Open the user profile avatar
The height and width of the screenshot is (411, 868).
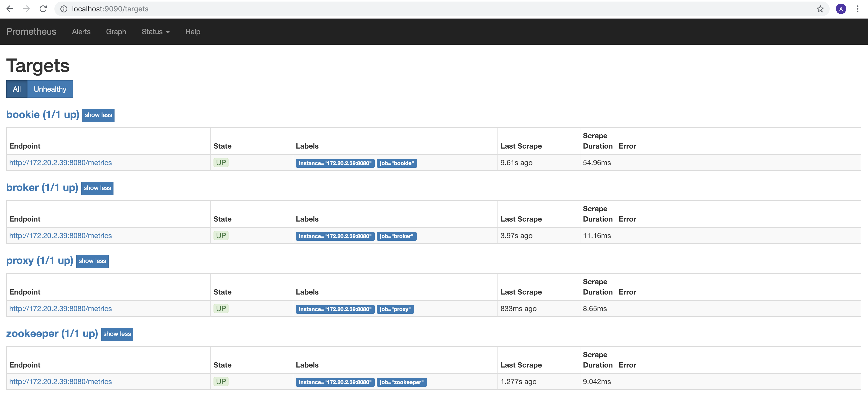click(x=841, y=9)
